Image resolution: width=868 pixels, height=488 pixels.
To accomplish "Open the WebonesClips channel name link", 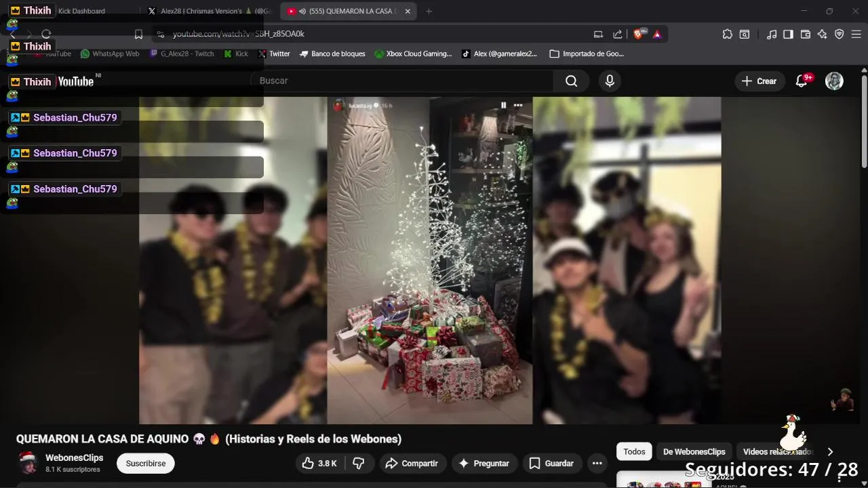I will (x=75, y=458).
